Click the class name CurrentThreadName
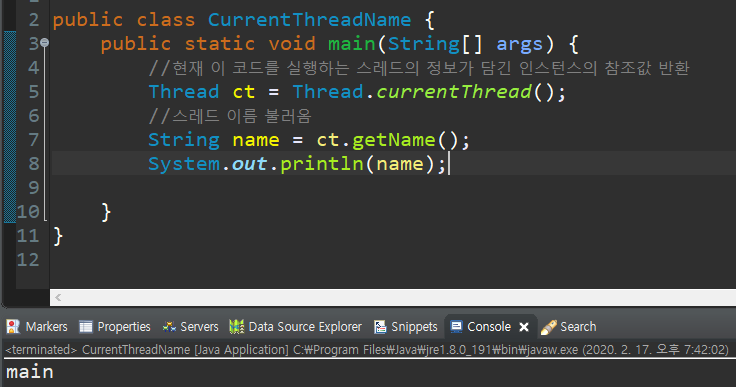The width and height of the screenshot is (736, 387). tap(309, 20)
